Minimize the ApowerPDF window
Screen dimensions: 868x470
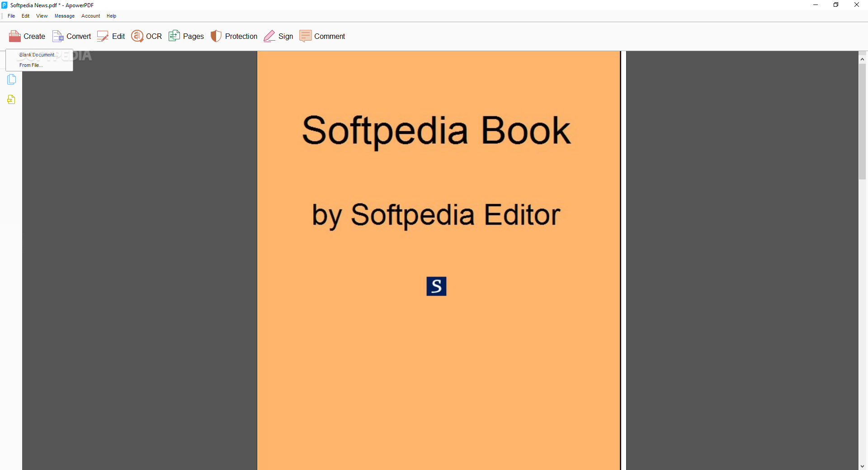[x=816, y=5]
